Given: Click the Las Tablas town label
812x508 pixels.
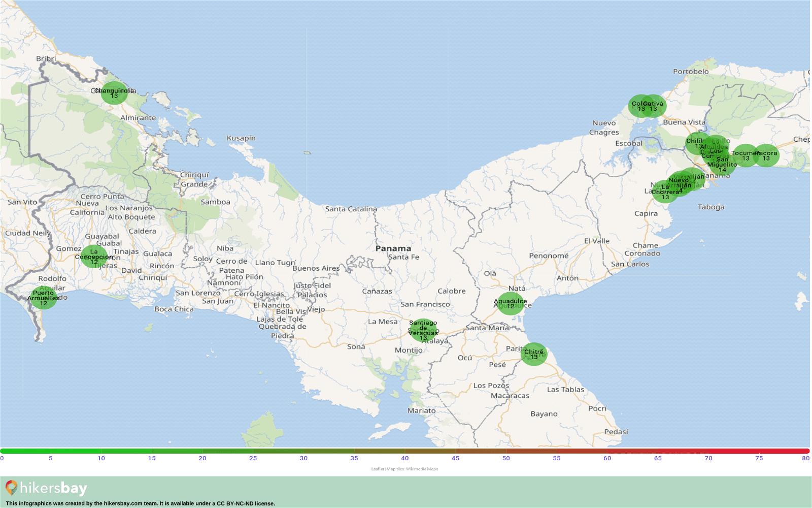Looking at the screenshot, I should pyautogui.click(x=565, y=390).
